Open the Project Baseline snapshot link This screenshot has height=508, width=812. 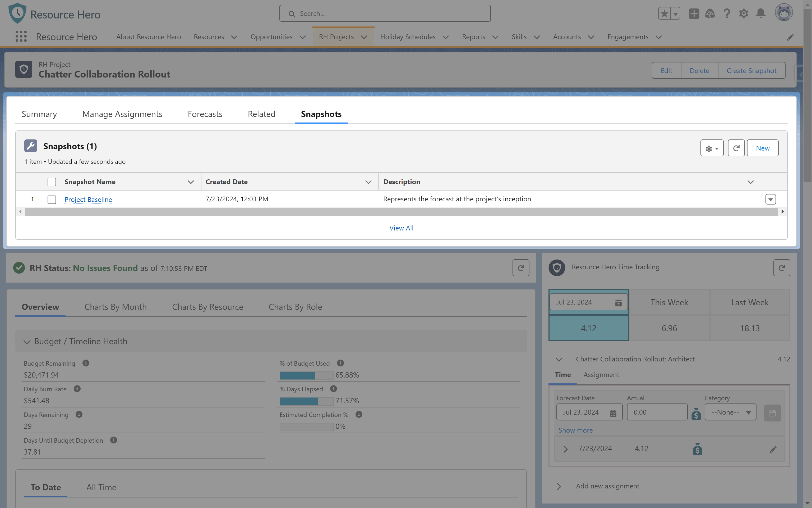pos(88,199)
